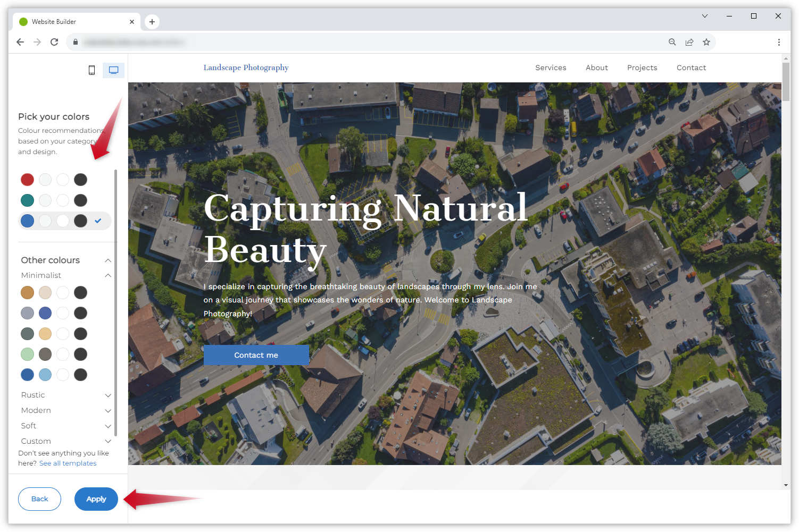Collapse the Other colours section

108,260
